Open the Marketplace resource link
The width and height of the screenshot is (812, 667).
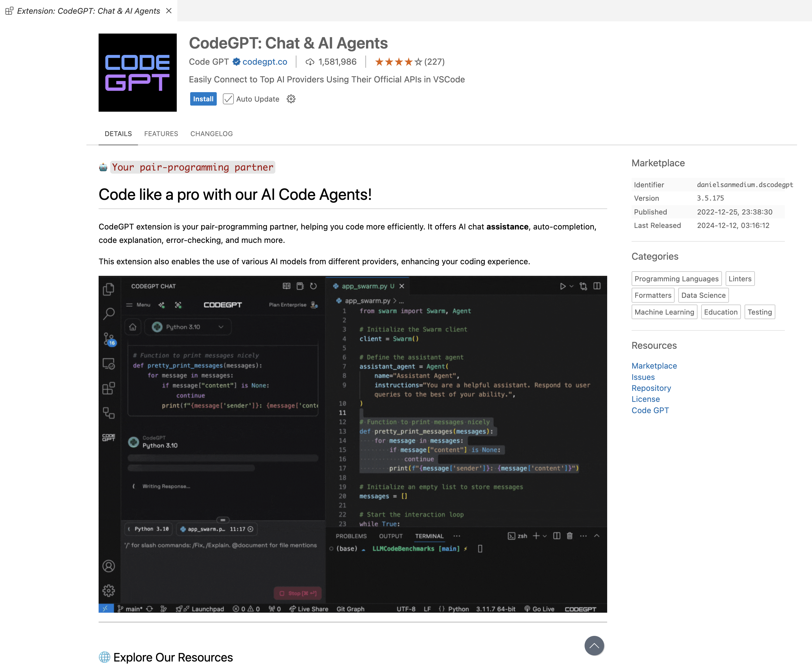654,366
